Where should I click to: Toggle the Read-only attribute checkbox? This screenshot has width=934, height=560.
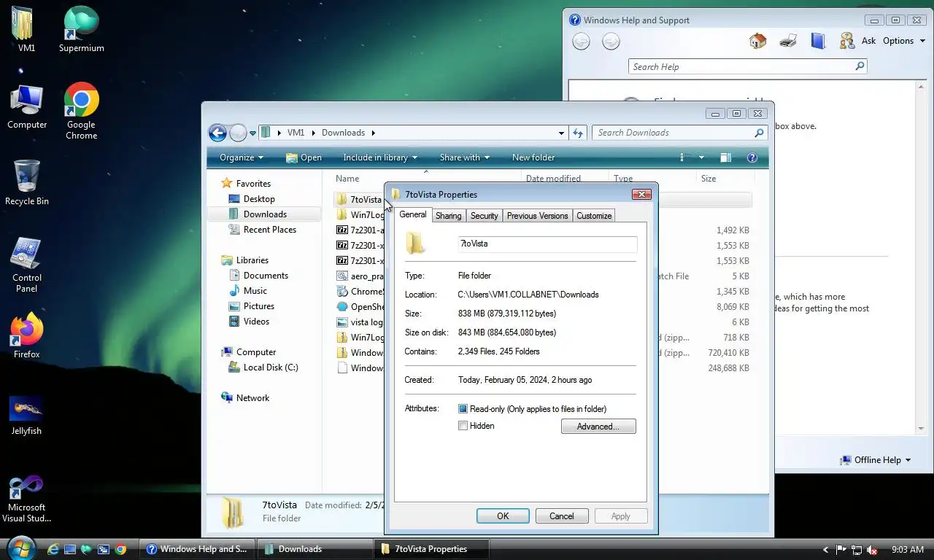(463, 409)
